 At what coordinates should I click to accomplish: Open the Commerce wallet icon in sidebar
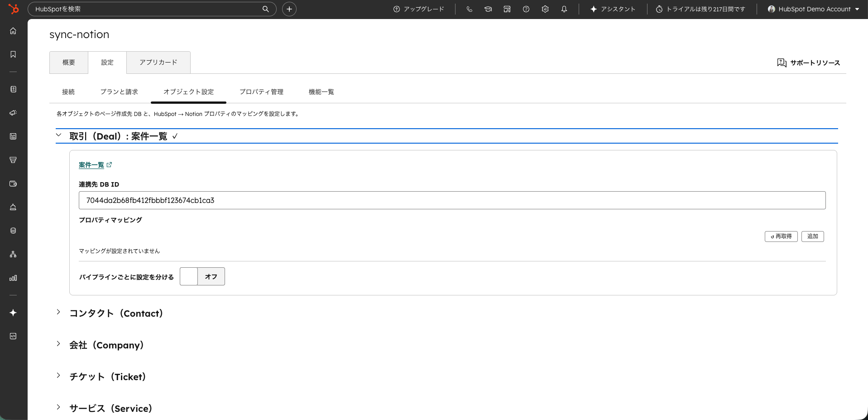pyautogui.click(x=13, y=183)
